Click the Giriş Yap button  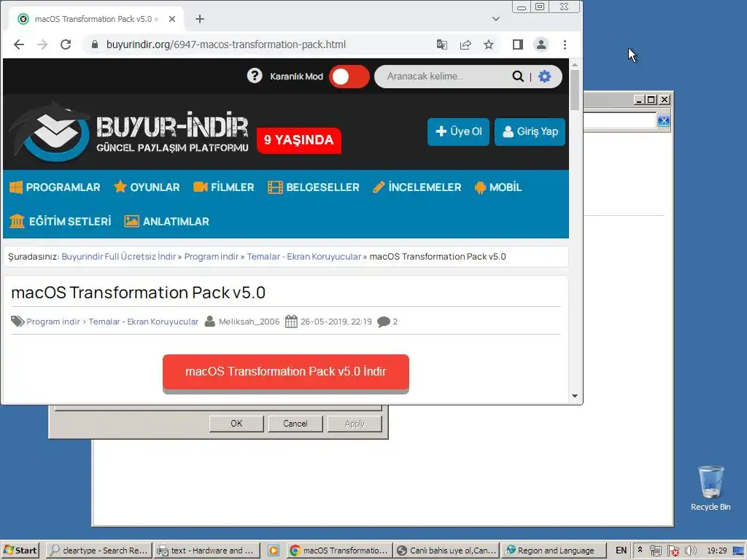530,131
